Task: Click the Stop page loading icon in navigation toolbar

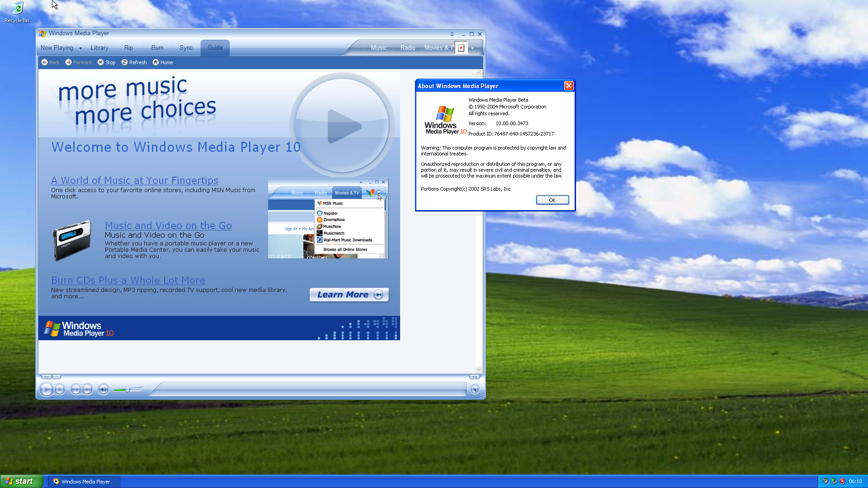Action: click(x=100, y=62)
